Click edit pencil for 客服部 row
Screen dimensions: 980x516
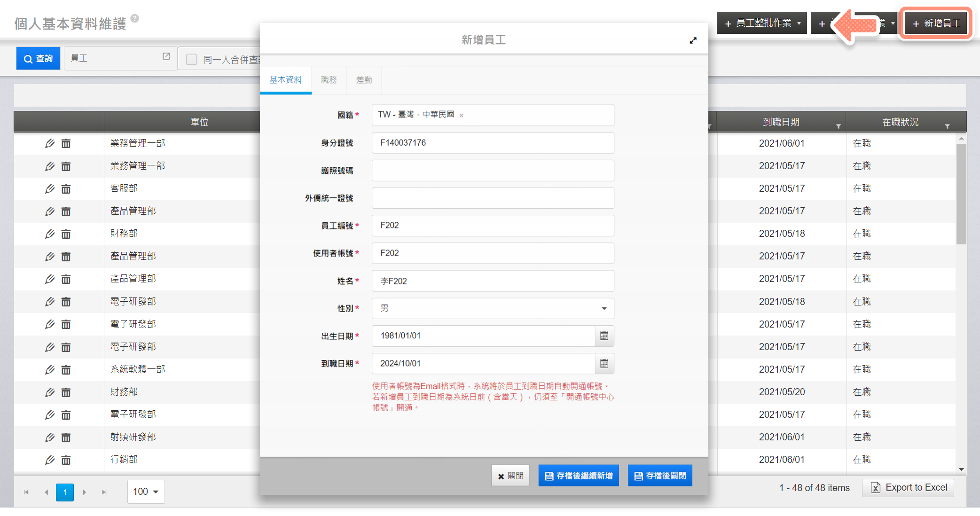click(x=50, y=189)
